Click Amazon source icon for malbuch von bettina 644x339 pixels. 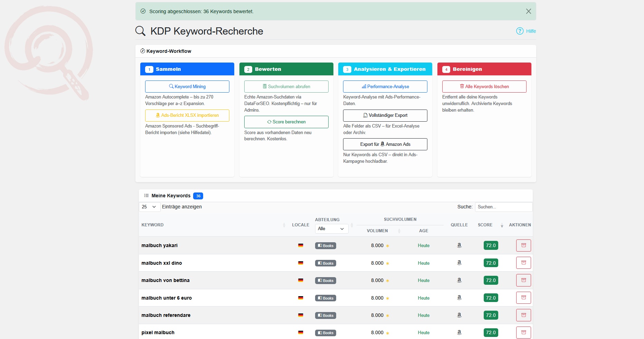(459, 280)
